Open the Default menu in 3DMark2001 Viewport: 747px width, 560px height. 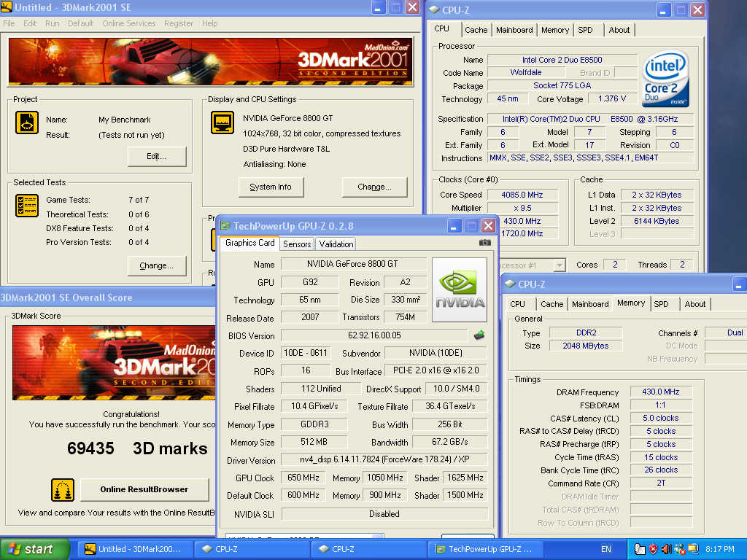pyautogui.click(x=80, y=23)
